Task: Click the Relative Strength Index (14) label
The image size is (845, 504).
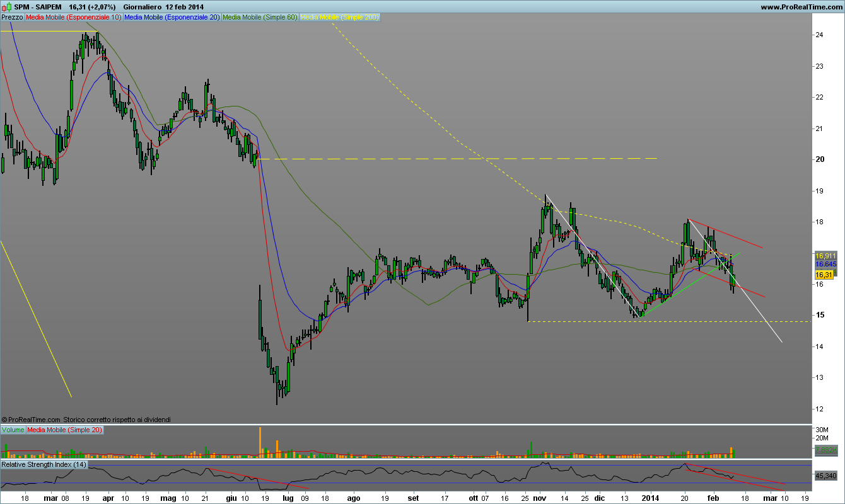Action: click(44, 464)
